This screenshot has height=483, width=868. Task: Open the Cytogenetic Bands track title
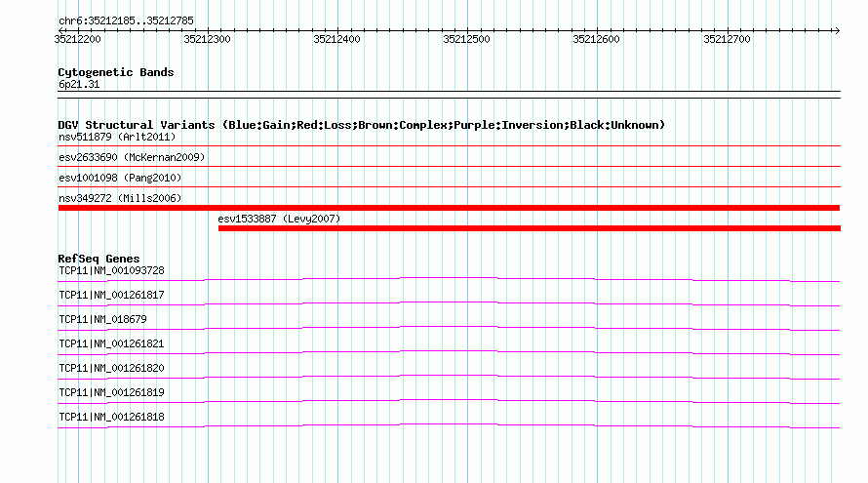(116, 72)
